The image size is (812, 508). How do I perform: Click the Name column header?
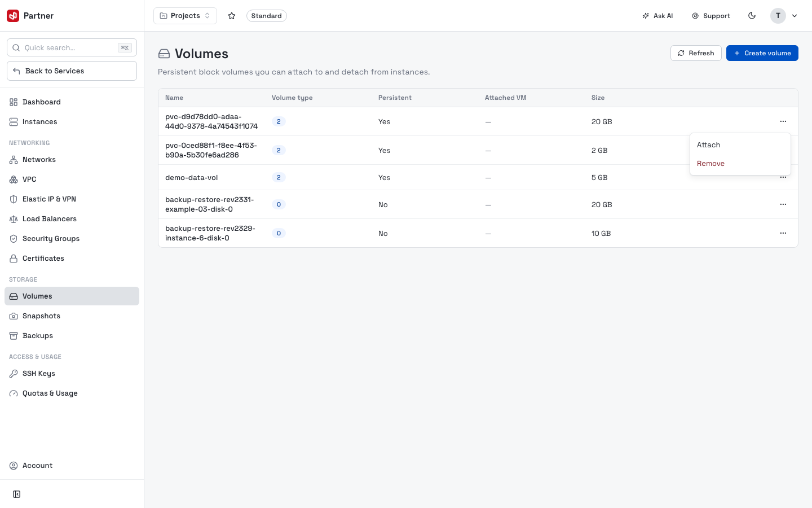point(174,98)
